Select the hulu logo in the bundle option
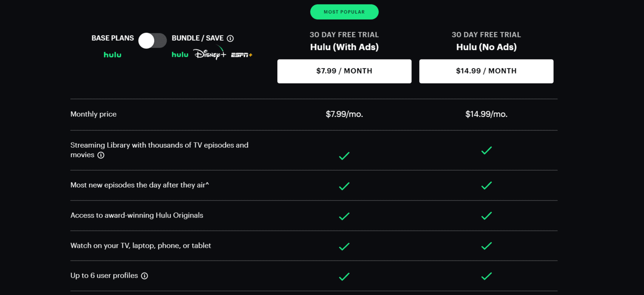The height and width of the screenshot is (295, 644). pyautogui.click(x=180, y=54)
